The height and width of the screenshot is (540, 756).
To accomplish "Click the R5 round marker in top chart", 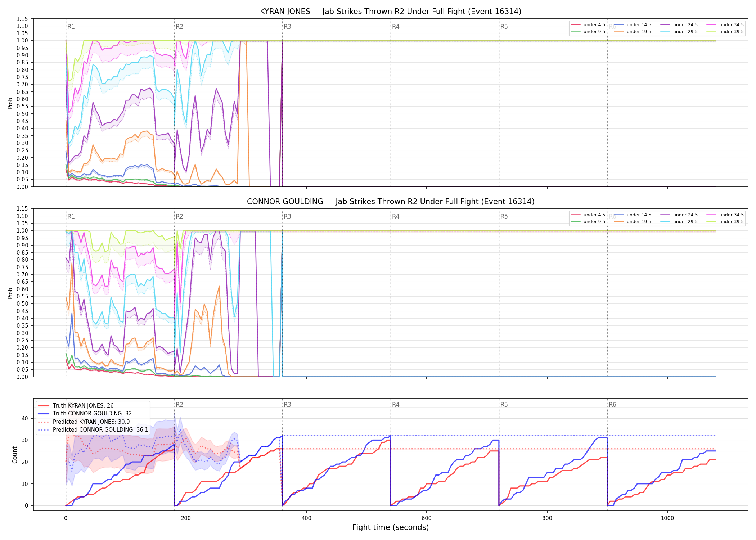I will pos(504,27).
